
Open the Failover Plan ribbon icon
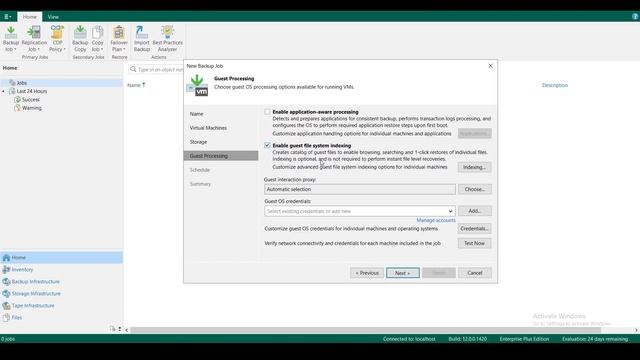tap(119, 33)
